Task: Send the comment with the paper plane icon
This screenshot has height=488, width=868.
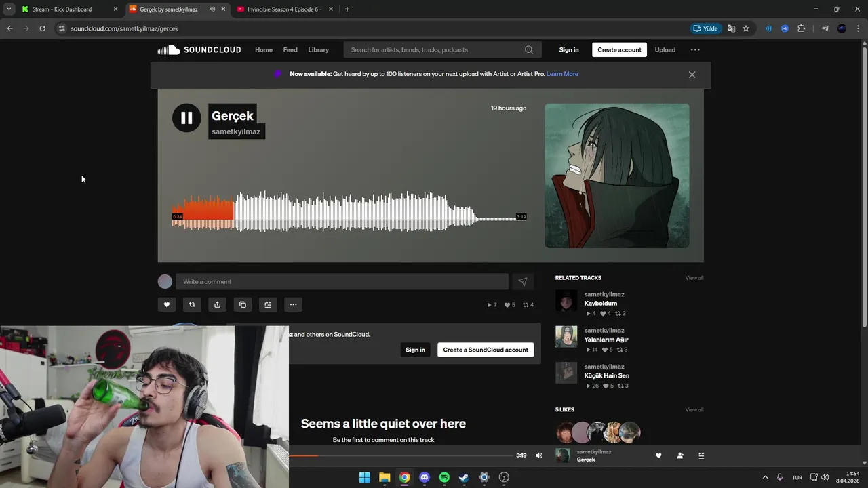Action: (523, 281)
